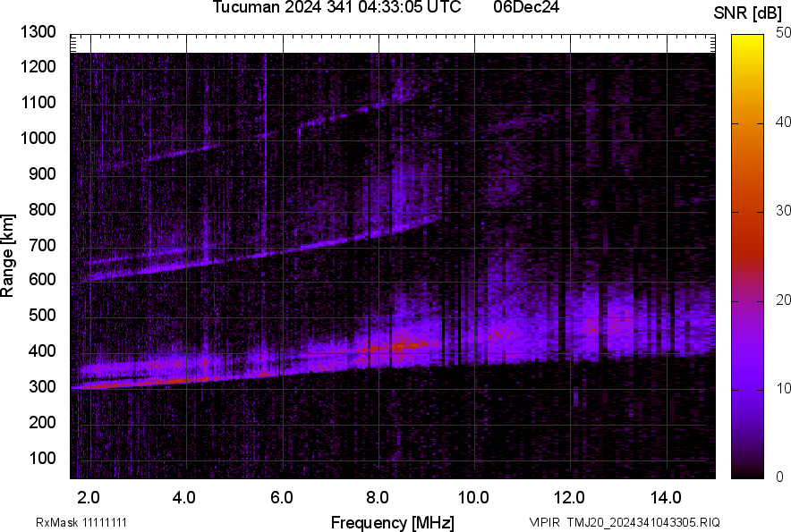Screen dimensions: 791x532
Task: Click the range tick label "200"
Action: point(42,422)
